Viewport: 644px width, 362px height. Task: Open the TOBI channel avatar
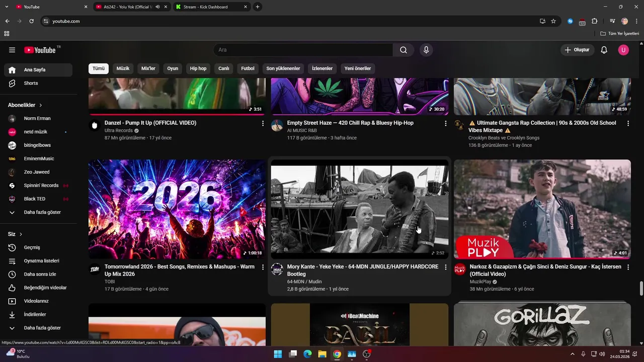pyautogui.click(x=95, y=269)
